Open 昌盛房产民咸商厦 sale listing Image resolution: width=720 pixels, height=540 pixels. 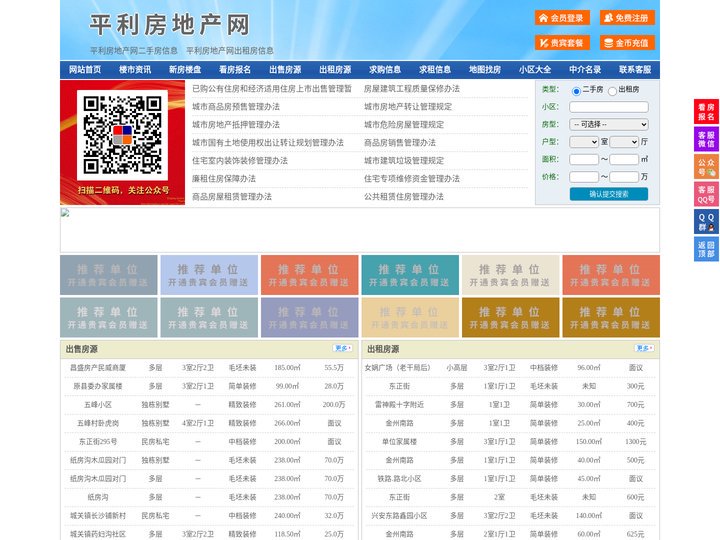(98, 368)
